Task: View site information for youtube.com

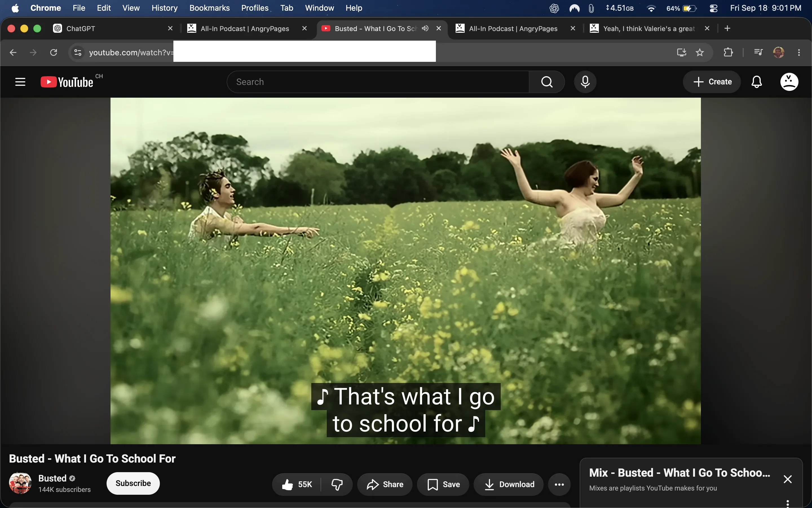Action: 78,52
